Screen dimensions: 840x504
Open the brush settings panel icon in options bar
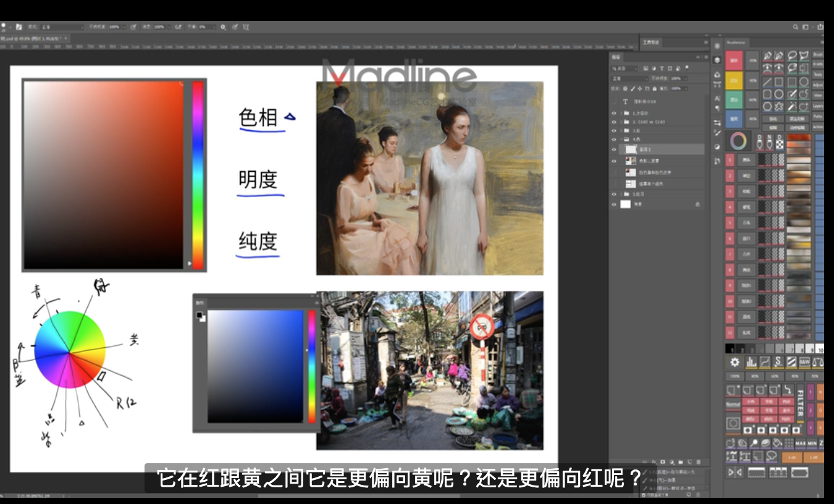(x=19, y=27)
